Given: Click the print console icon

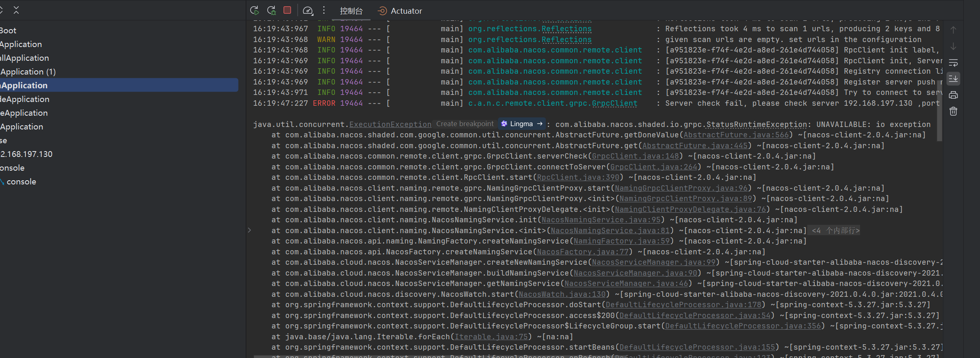Looking at the screenshot, I should 953,95.
